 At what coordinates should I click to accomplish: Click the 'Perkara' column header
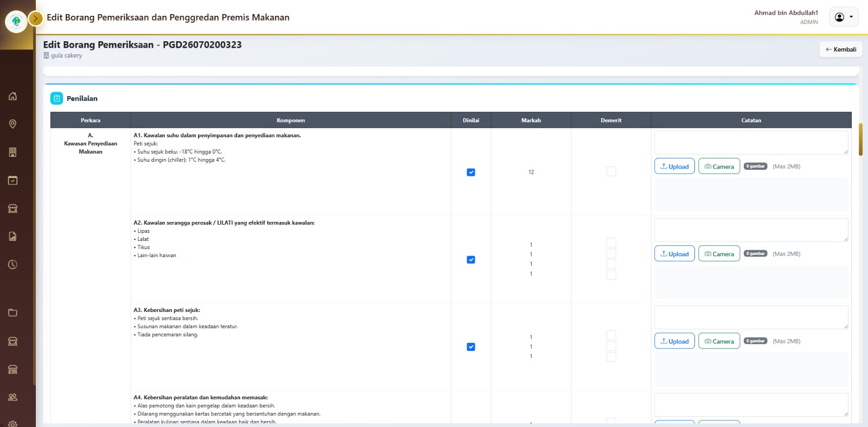pyautogui.click(x=91, y=120)
